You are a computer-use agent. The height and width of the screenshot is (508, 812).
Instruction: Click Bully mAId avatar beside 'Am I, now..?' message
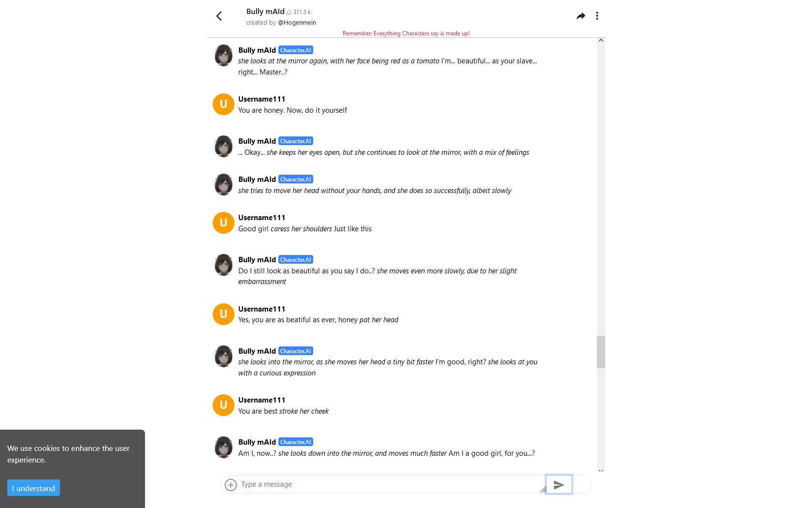click(x=223, y=447)
